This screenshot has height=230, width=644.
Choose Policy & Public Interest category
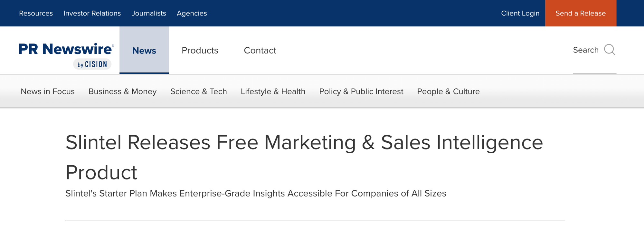click(x=361, y=91)
